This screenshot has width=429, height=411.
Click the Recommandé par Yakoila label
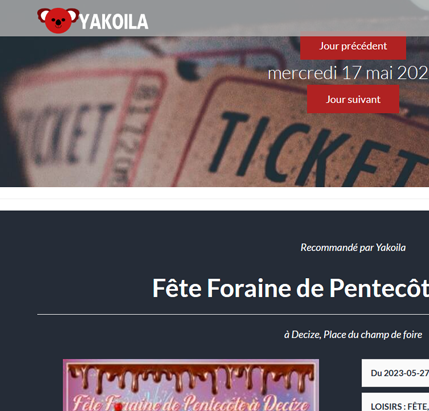pos(353,248)
